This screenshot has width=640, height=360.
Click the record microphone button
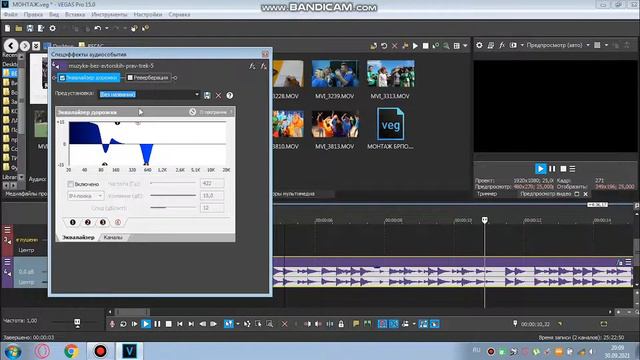tap(112, 324)
